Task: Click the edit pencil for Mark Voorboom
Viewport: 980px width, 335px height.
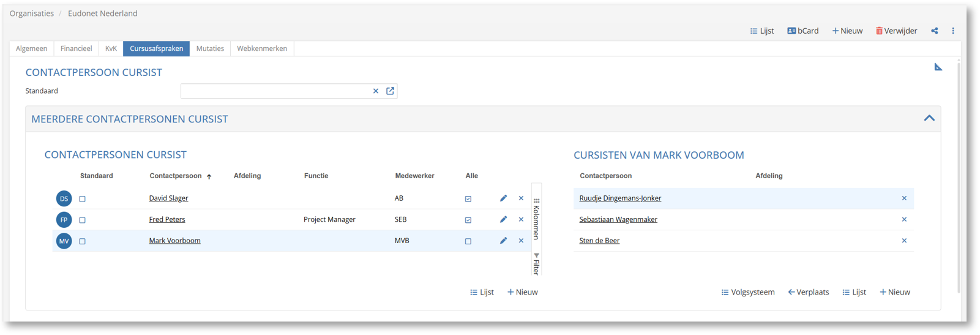Action: point(503,241)
